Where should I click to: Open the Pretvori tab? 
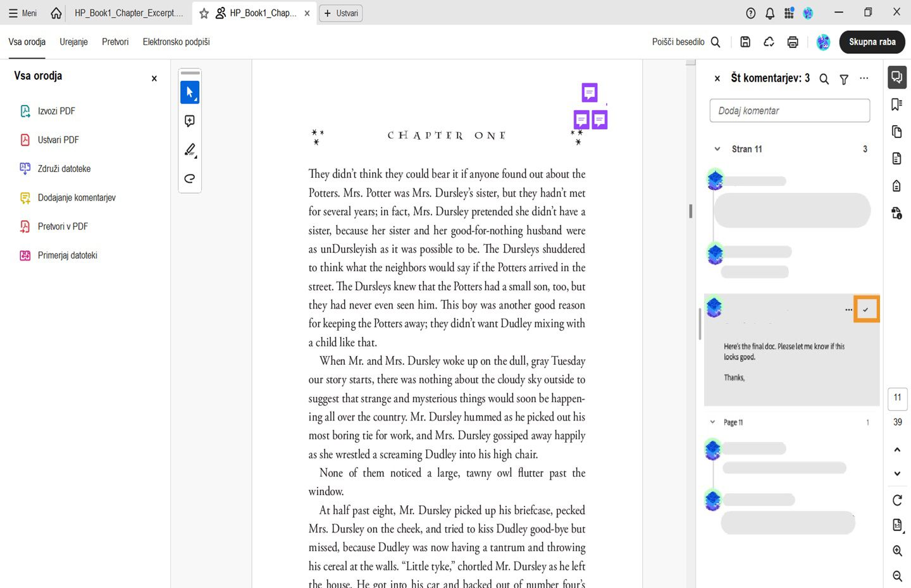115,42
